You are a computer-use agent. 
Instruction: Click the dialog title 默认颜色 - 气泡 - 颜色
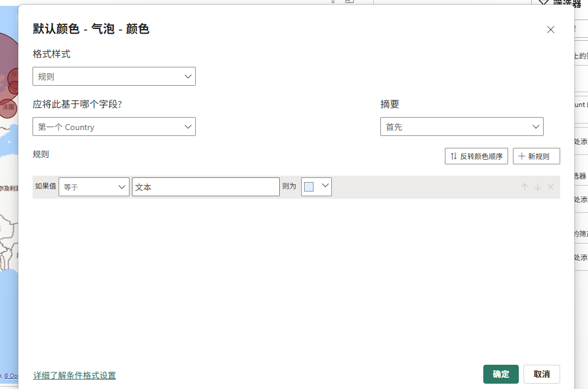pos(91,29)
